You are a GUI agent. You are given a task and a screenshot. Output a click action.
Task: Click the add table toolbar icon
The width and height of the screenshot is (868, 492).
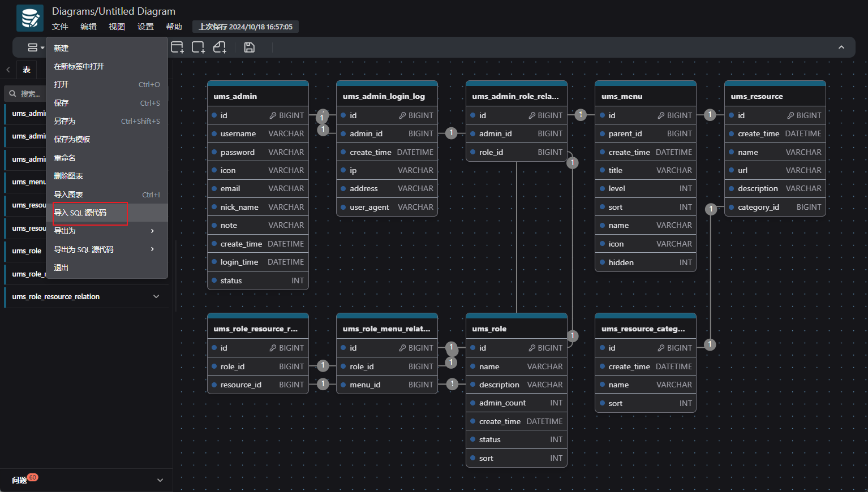pos(177,48)
